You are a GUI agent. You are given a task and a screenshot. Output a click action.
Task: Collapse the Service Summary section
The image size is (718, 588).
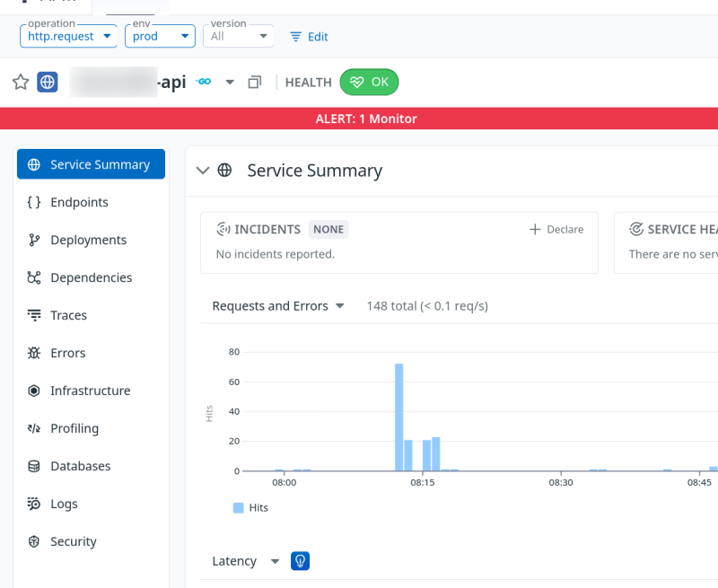coord(203,171)
